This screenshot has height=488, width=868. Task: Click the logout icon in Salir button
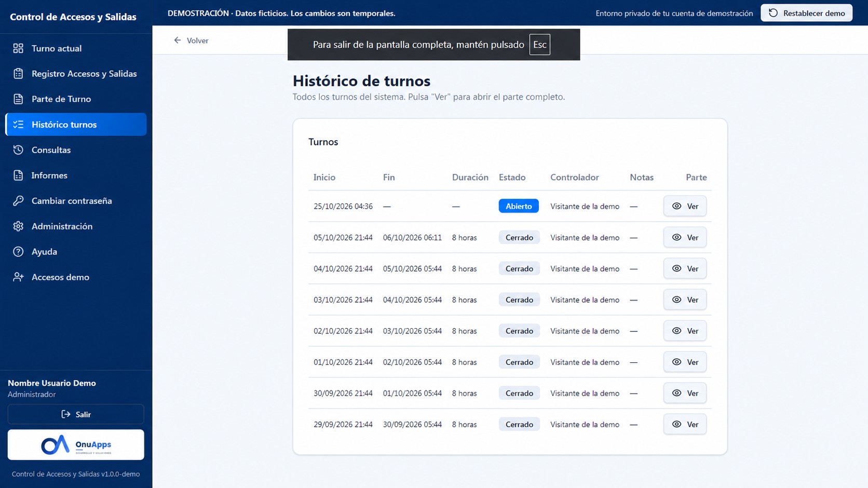(66, 414)
